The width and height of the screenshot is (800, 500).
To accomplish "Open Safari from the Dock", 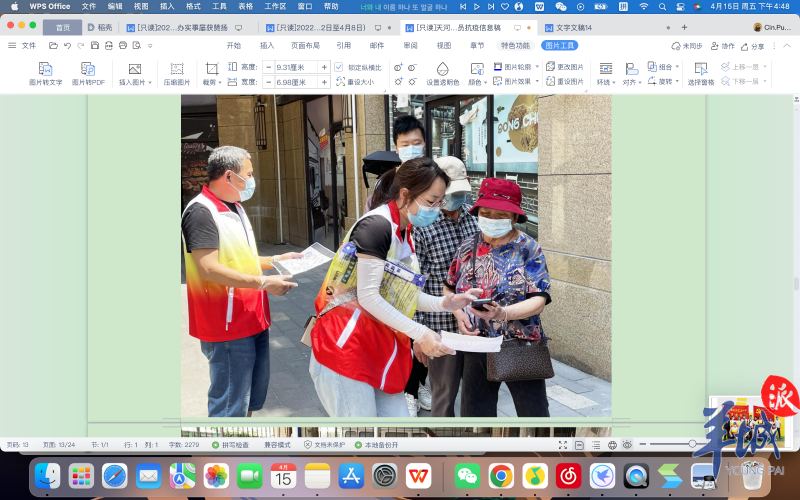I will point(115,476).
